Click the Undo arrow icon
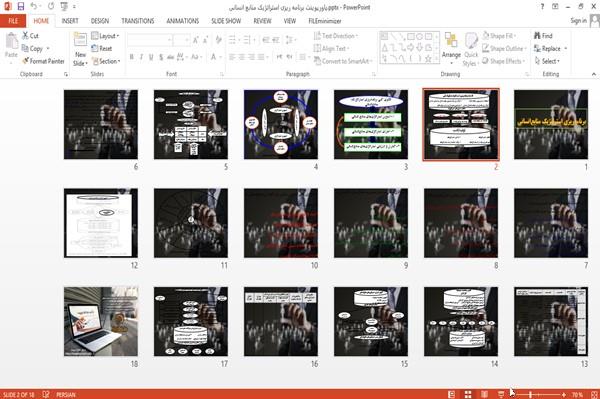Screen dimensions: 600x399 point(34,6)
